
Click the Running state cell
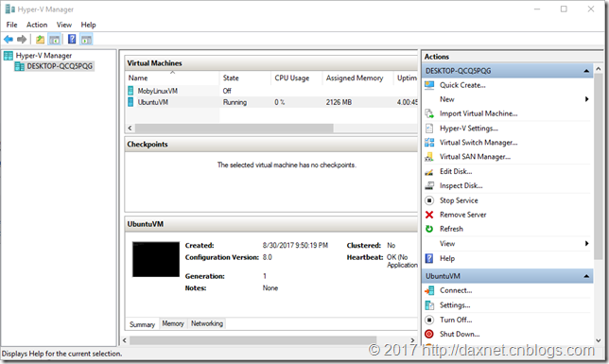(235, 102)
